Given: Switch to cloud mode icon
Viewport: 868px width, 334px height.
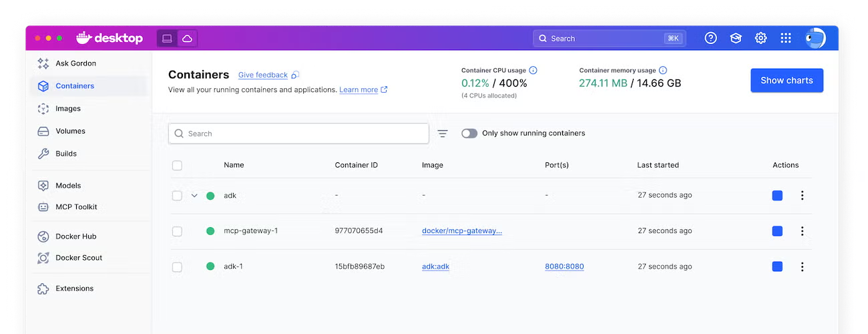Looking at the screenshot, I should coord(188,39).
